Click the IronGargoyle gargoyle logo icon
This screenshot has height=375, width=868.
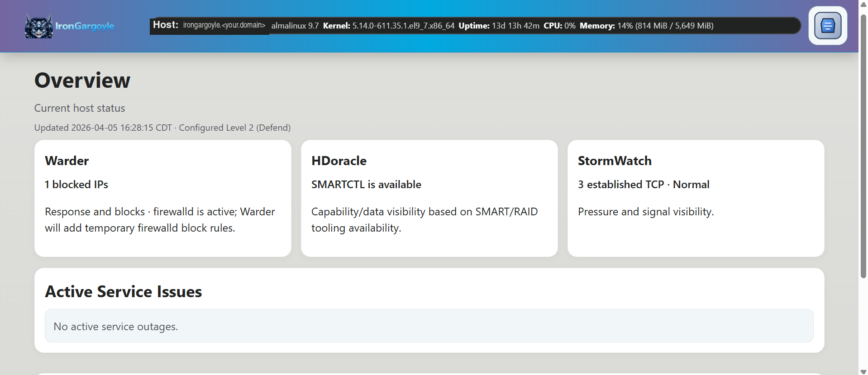point(38,26)
